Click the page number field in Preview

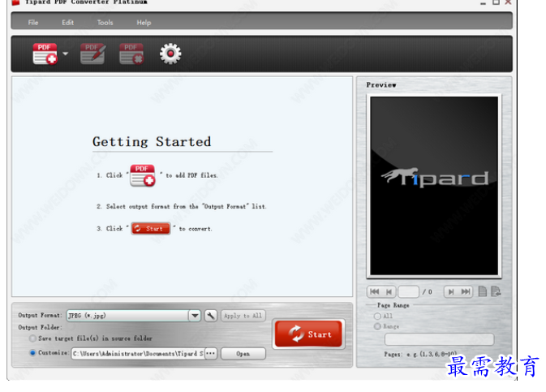[x=408, y=291]
